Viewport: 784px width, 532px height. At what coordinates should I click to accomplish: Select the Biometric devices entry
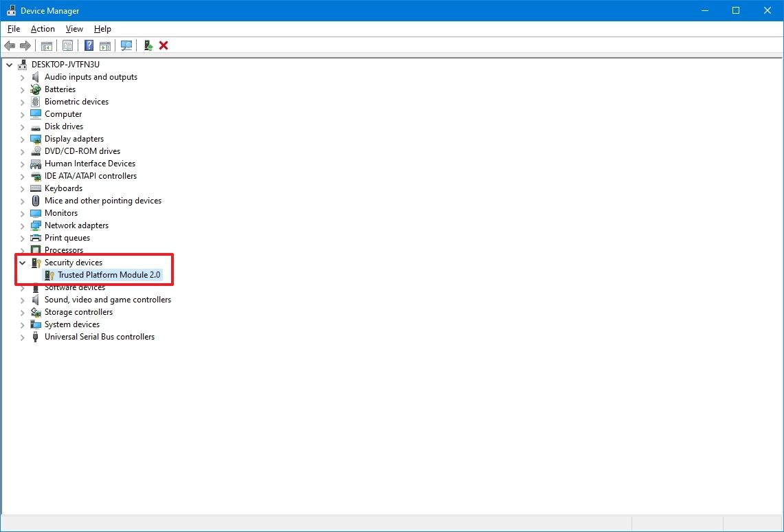click(76, 101)
